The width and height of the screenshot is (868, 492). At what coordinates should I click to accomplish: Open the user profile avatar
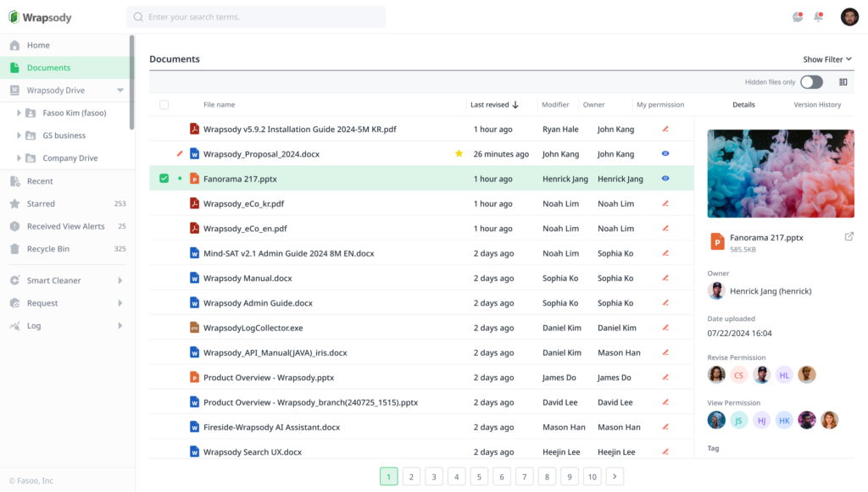849,17
